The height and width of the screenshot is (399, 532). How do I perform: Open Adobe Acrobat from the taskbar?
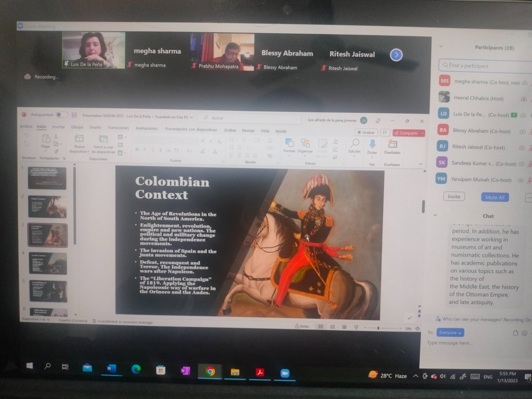(x=260, y=372)
